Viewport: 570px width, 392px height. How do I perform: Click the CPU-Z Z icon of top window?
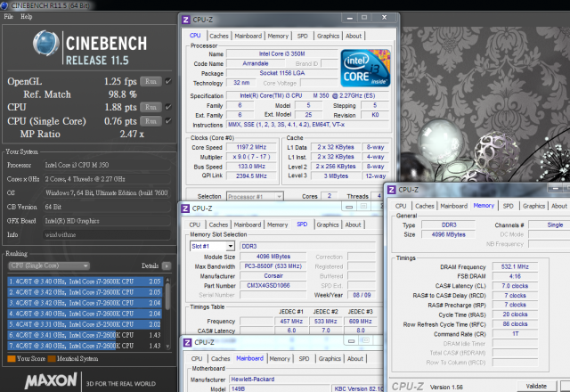[x=186, y=20]
